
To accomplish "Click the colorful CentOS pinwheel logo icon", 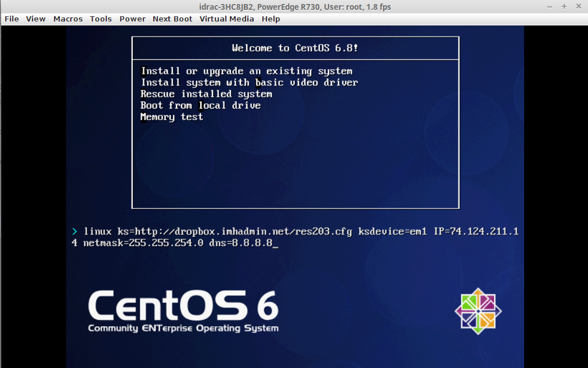I will point(478,311).
